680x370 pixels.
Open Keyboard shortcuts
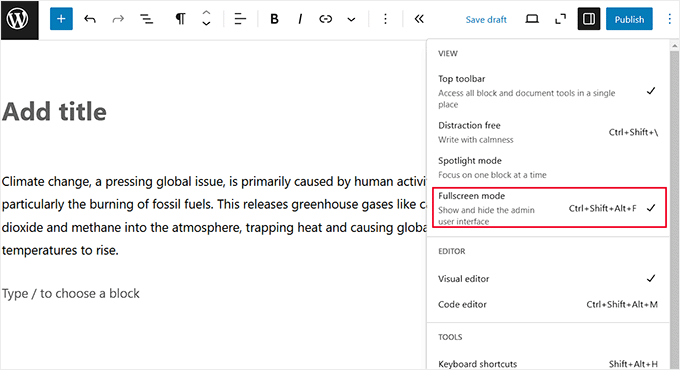tap(547, 363)
